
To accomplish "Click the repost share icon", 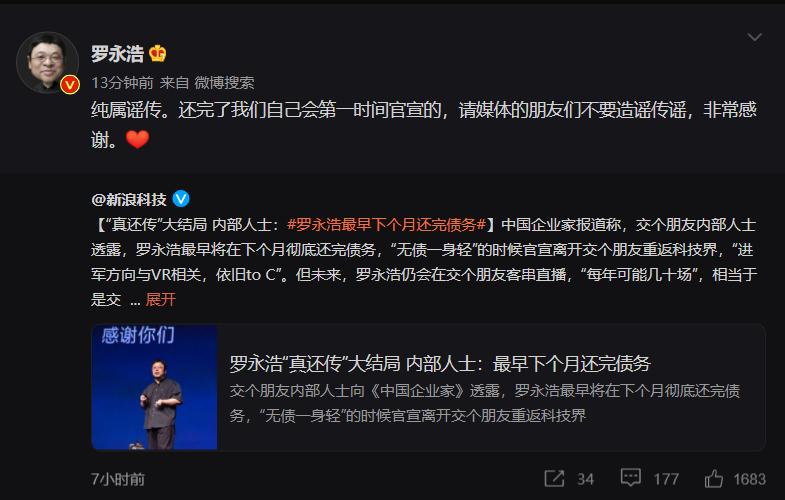I will 554,478.
